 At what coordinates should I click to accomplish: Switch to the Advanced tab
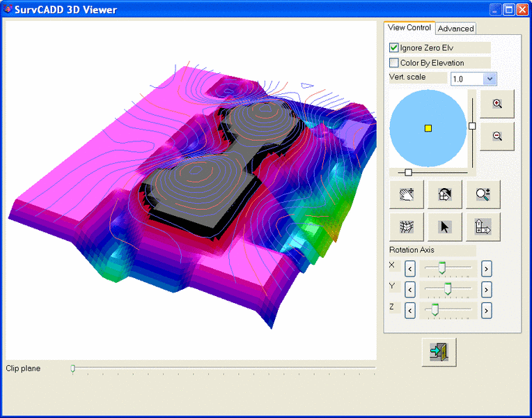(x=455, y=29)
